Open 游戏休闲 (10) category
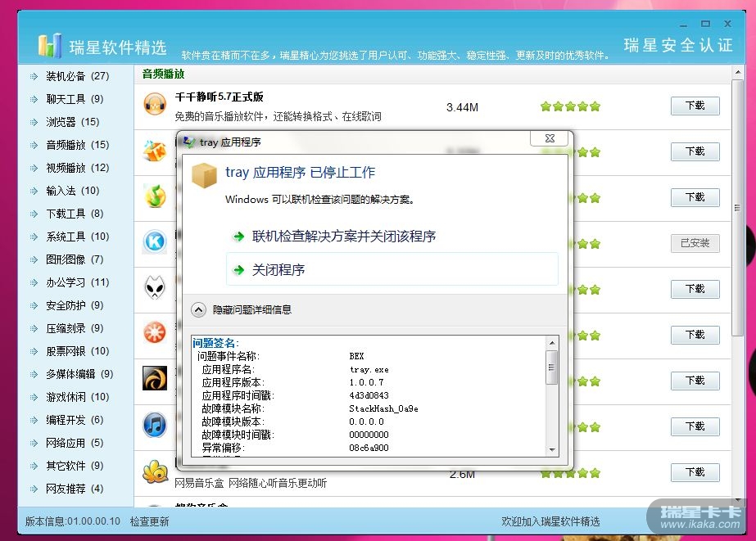756x541 pixels. click(77, 397)
